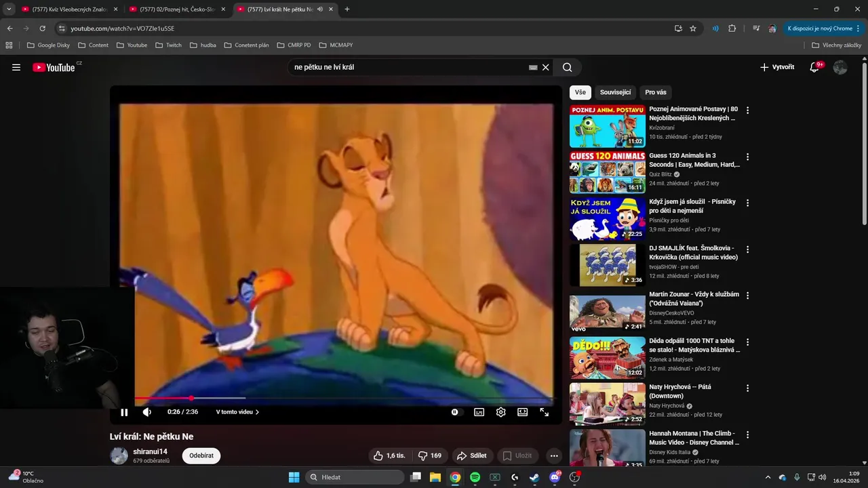Open the media control icon in toolbar
Image resolution: width=868 pixels, height=488 pixels.
pos(756,28)
